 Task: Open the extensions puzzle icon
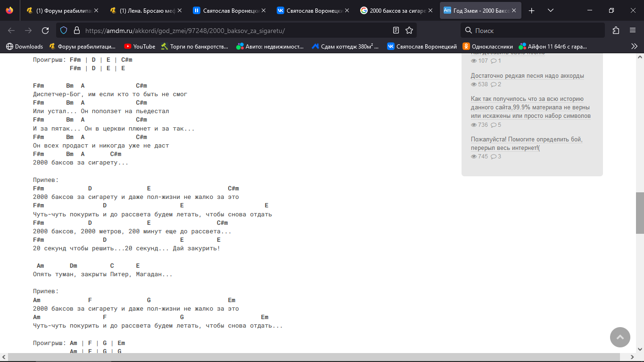pyautogui.click(x=616, y=31)
